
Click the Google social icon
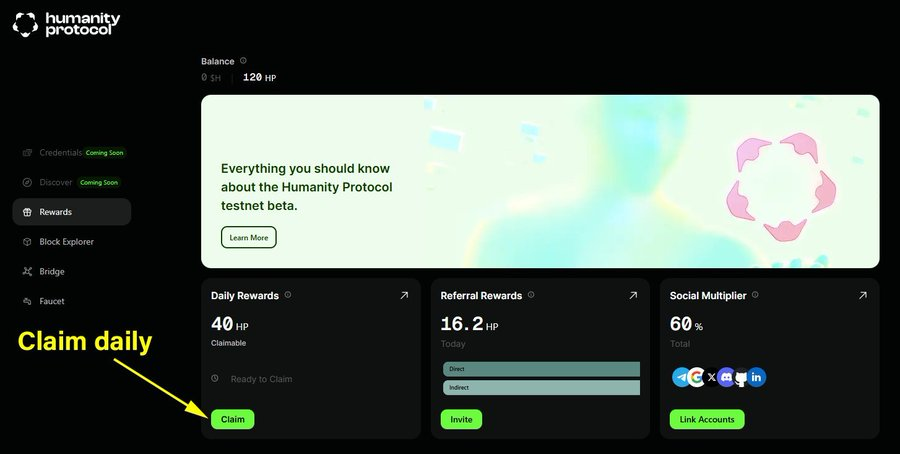(696, 377)
